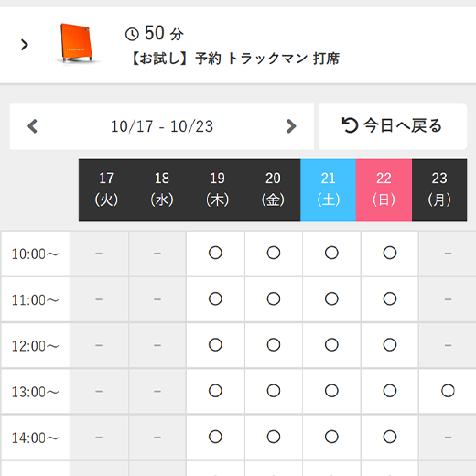This screenshot has width=476, height=476.
Task: Select the 21 (土) Saturday column header
Action: (x=329, y=189)
